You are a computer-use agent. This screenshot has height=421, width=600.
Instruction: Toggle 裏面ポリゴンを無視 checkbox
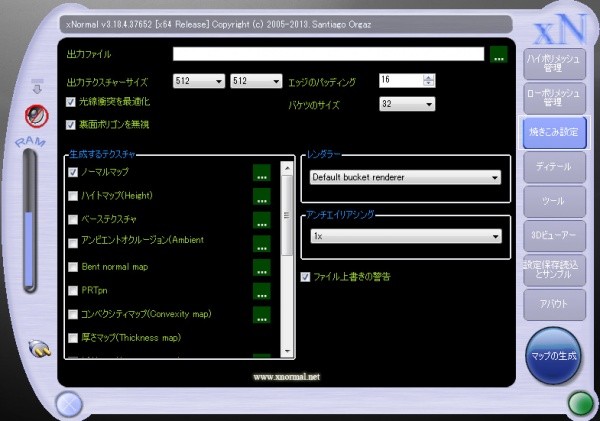tap(70, 125)
